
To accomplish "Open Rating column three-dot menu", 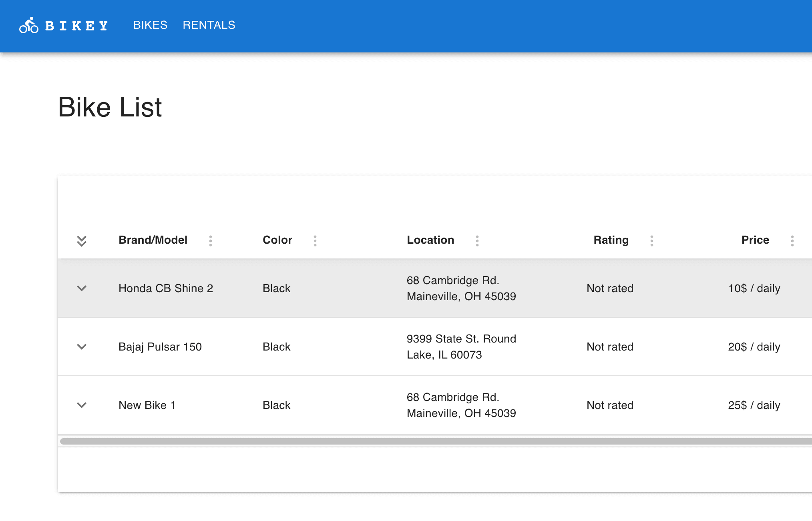I will click(652, 240).
